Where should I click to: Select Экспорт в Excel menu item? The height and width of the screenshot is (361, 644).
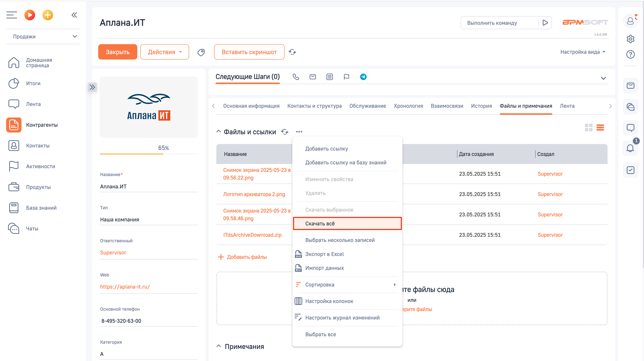point(347,254)
